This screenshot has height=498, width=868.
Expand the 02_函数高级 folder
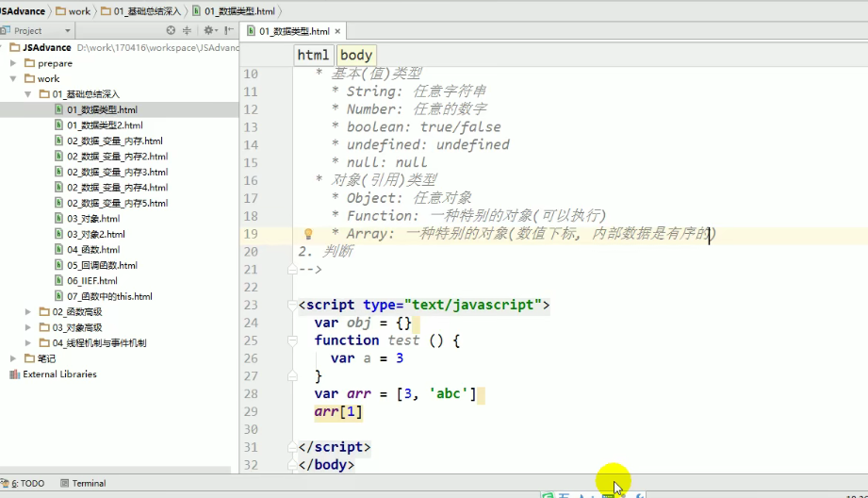28,312
